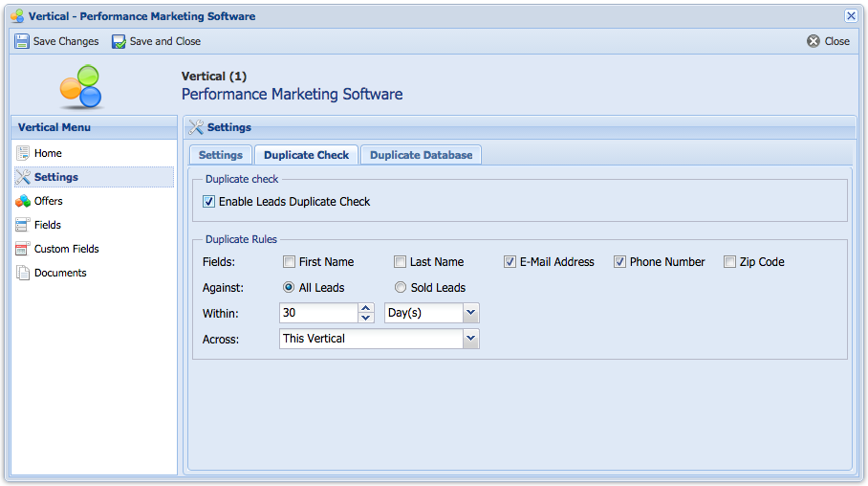The image size is (868, 486).
Task: Click the Offers colored balls icon
Action: click(23, 201)
